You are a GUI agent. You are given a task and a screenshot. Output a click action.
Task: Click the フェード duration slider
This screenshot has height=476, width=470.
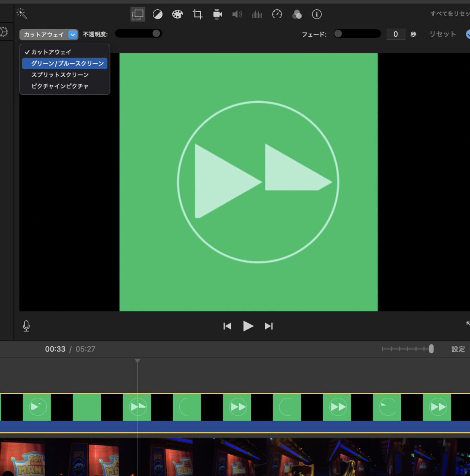(357, 34)
